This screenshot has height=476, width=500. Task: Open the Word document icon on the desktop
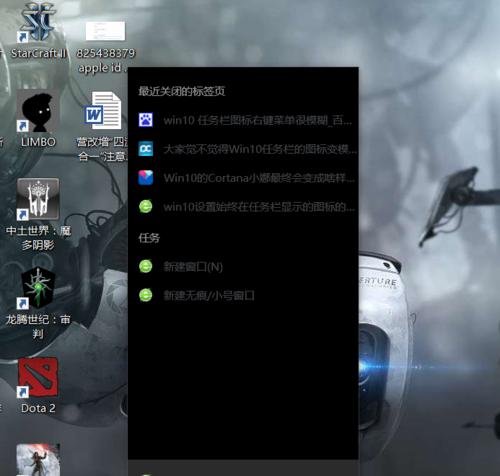tap(103, 111)
